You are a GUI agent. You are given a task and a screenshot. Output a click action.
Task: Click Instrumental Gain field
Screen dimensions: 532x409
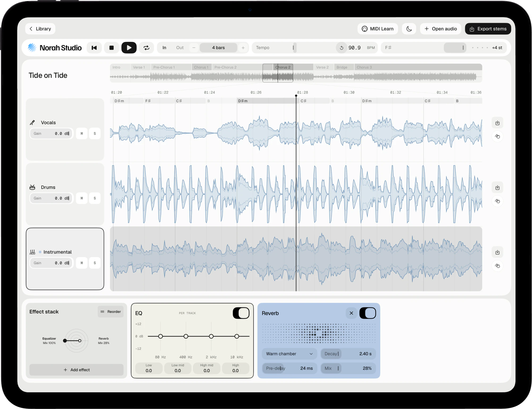point(51,263)
